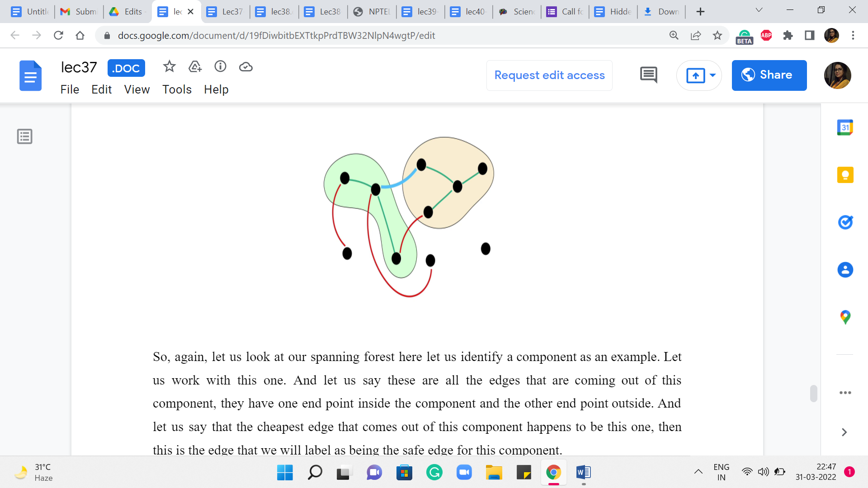Open the comment history icon
The image size is (868, 488).
pyautogui.click(x=648, y=75)
